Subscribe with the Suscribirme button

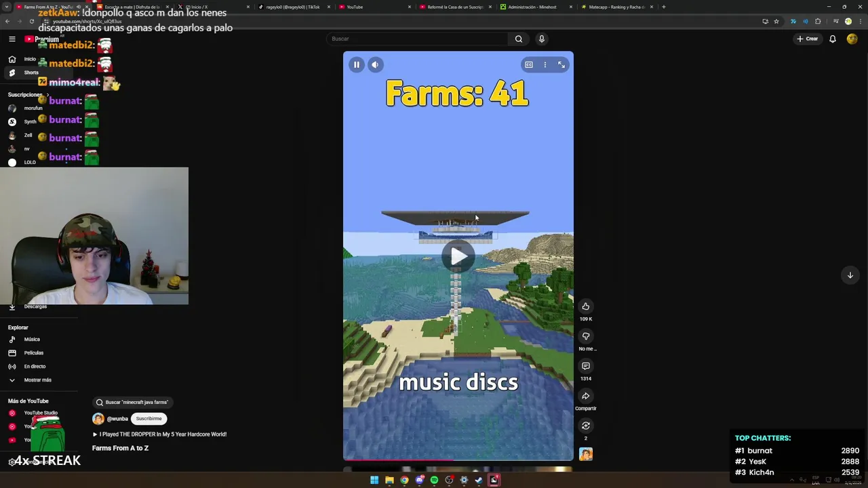point(149,419)
